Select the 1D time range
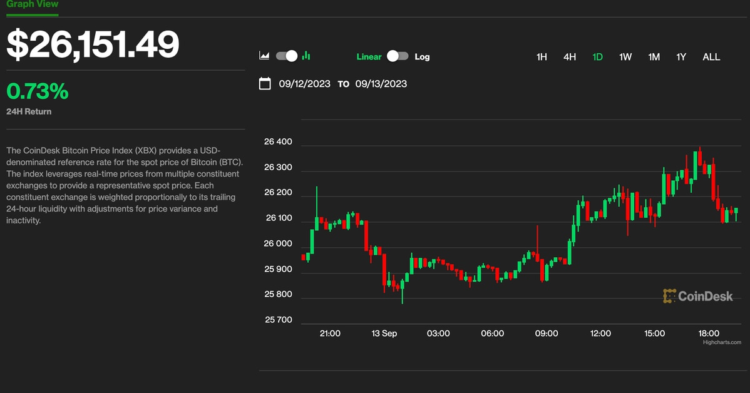The width and height of the screenshot is (750, 393). (x=597, y=57)
